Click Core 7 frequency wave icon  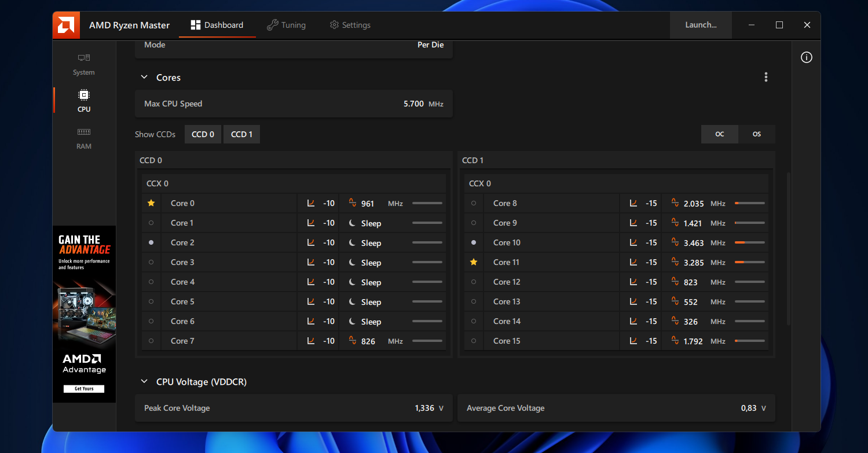pyautogui.click(x=352, y=341)
